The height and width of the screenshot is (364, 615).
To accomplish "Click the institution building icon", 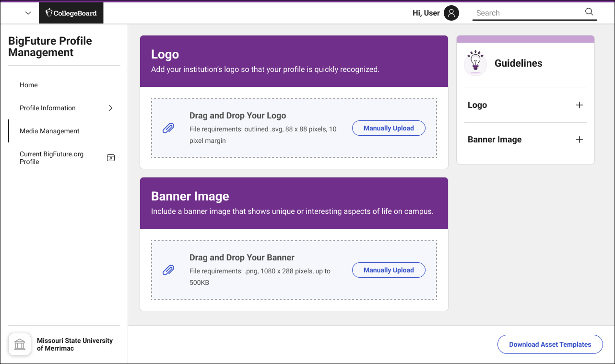I will pos(20,344).
